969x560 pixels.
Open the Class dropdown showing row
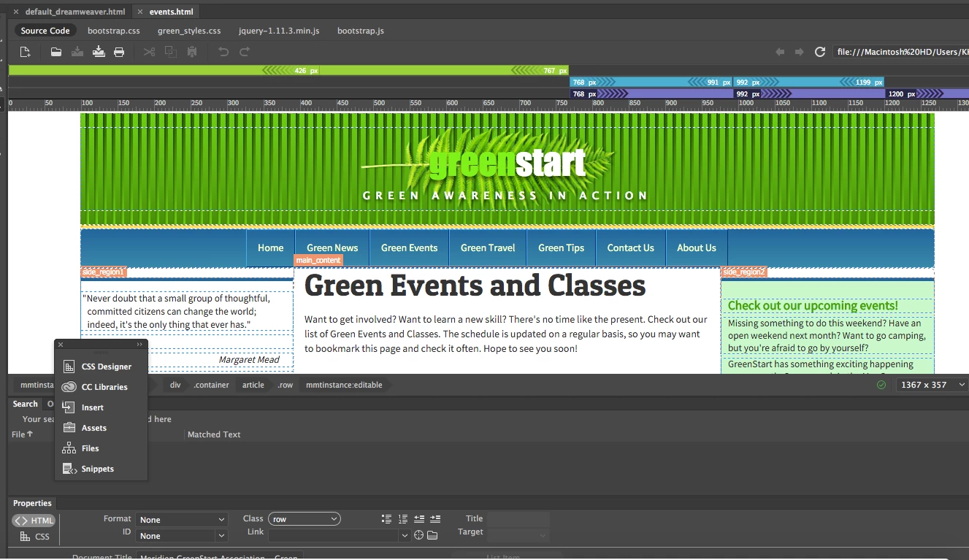pyautogui.click(x=305, y=519)
